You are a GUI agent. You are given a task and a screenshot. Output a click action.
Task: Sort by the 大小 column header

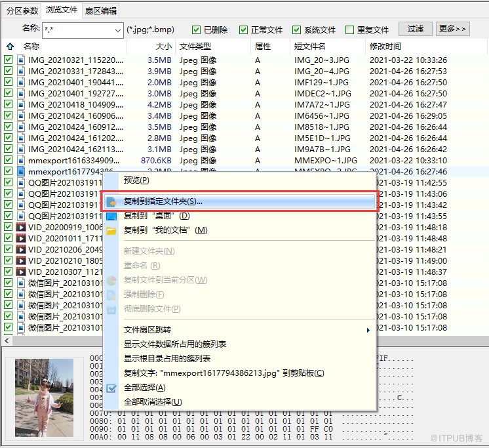click(x=164, y=47)
